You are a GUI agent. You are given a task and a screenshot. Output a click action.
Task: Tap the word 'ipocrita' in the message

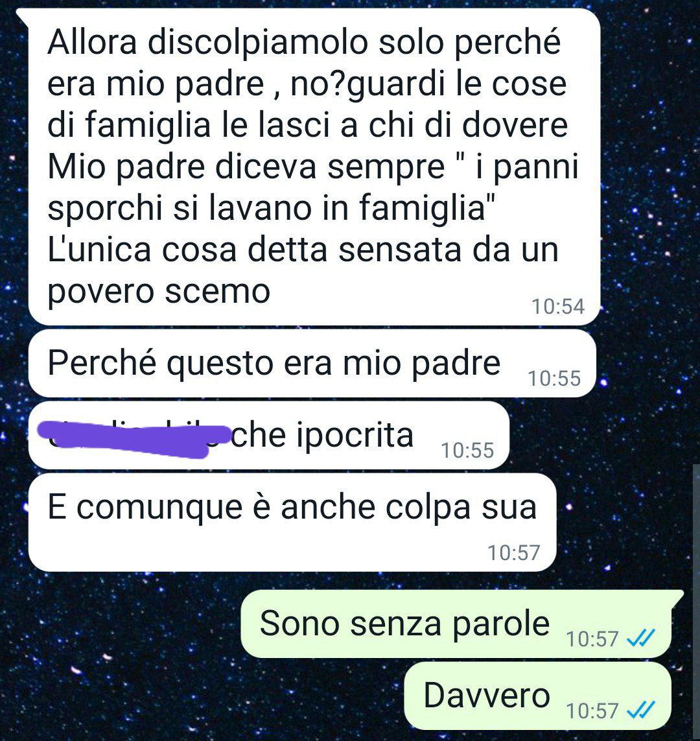(x=355, y=436)
